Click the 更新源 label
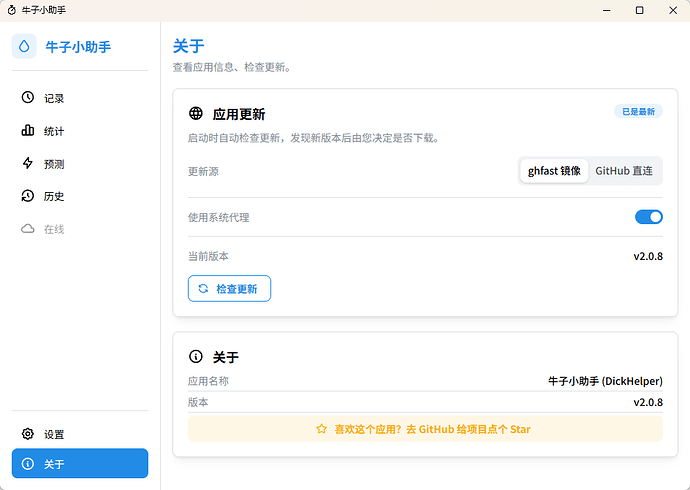This screenshot has height=490, width=690. (203, 171)
